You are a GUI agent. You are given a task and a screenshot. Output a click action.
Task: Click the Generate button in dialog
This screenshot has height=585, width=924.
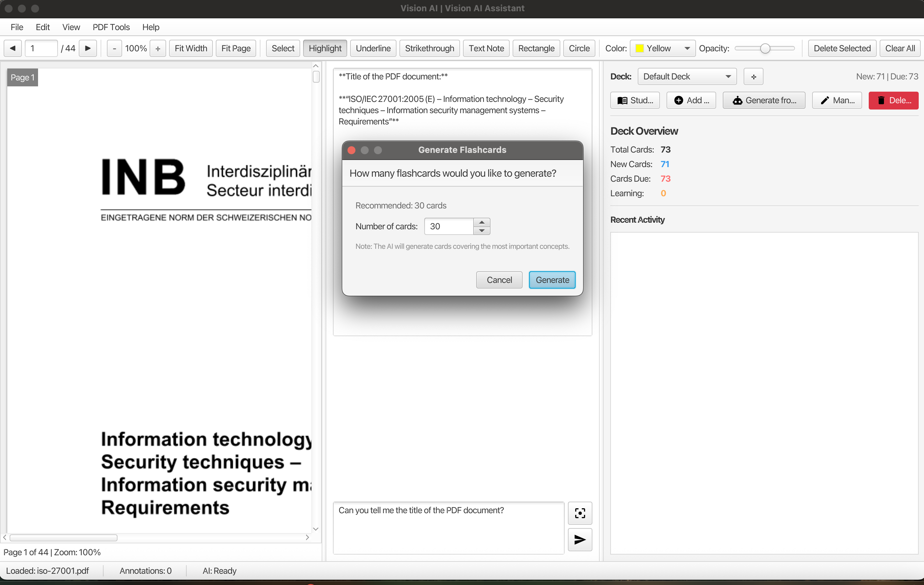click(552, 280)
